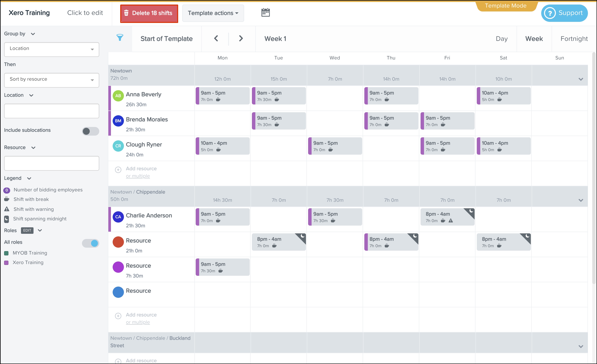
Task: Open the Group by Location dropdown
Action: (52, 50)
